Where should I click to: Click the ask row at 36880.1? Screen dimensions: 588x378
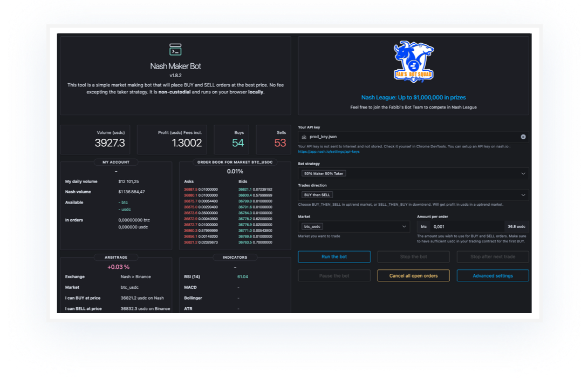tap(201, 195)
